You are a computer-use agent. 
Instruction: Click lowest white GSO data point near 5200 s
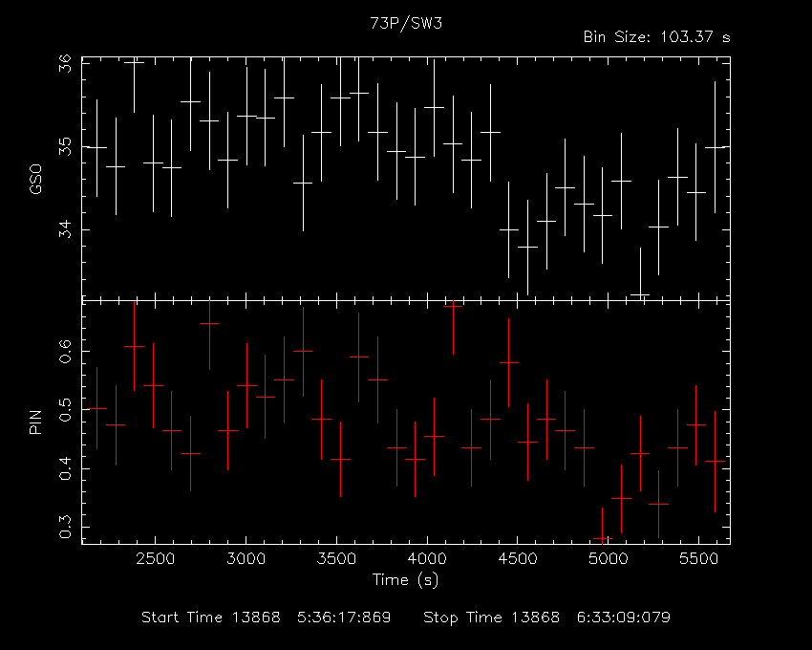point(641,295)
